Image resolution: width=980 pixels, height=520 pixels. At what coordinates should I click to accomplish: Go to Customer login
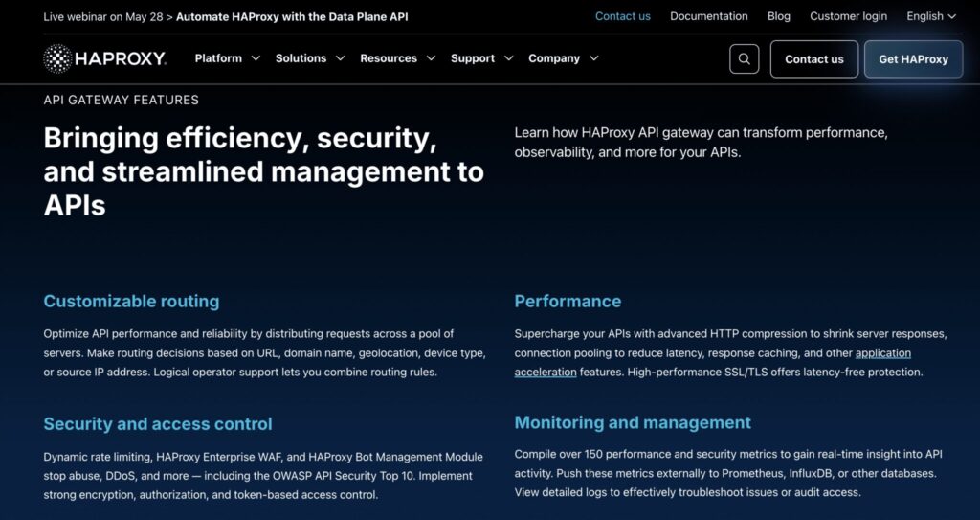848,17
